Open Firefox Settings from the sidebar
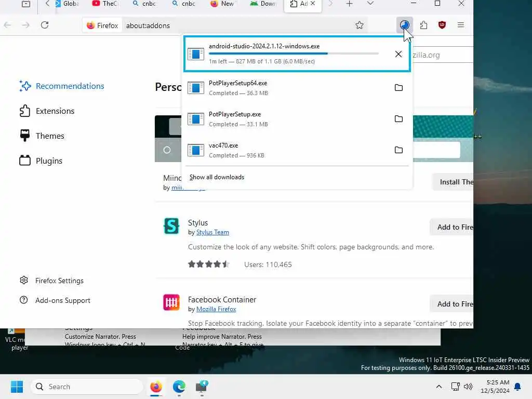 pyautogui.click(x=51, y=281)
